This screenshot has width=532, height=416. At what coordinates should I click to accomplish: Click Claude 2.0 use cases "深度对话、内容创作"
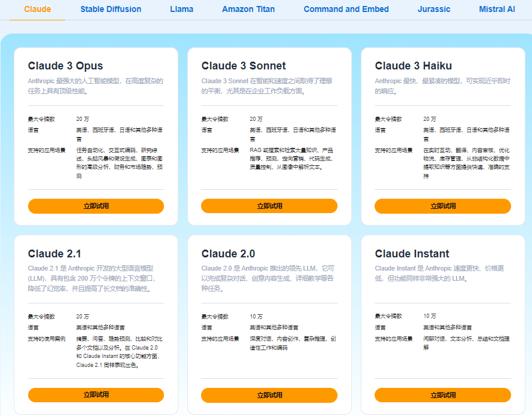(x=293, y=343)
